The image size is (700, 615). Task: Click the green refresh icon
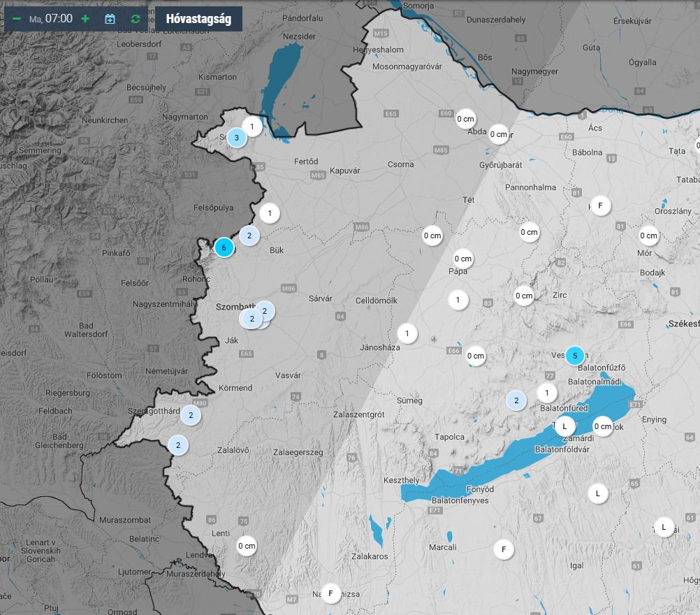tap(136, 19)
